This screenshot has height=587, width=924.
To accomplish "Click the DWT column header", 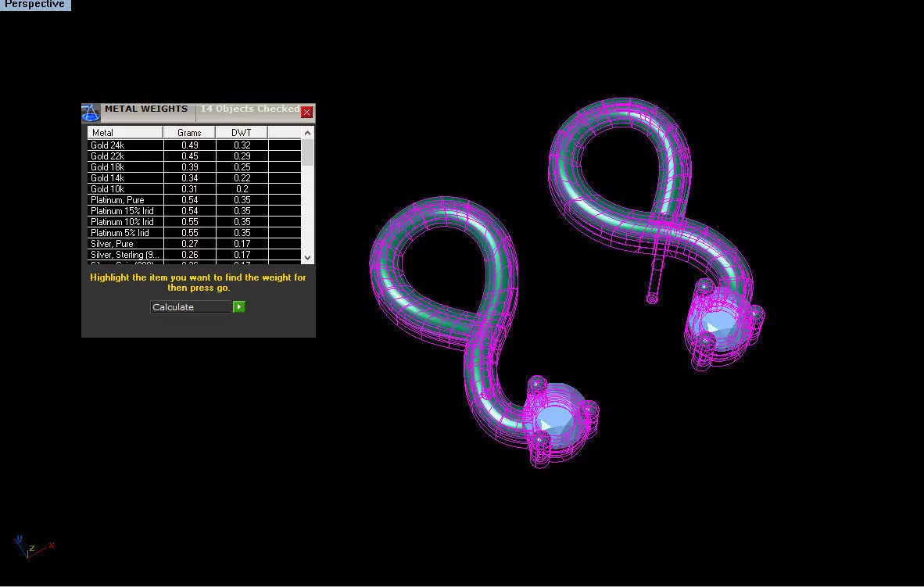I will (242, 133).
